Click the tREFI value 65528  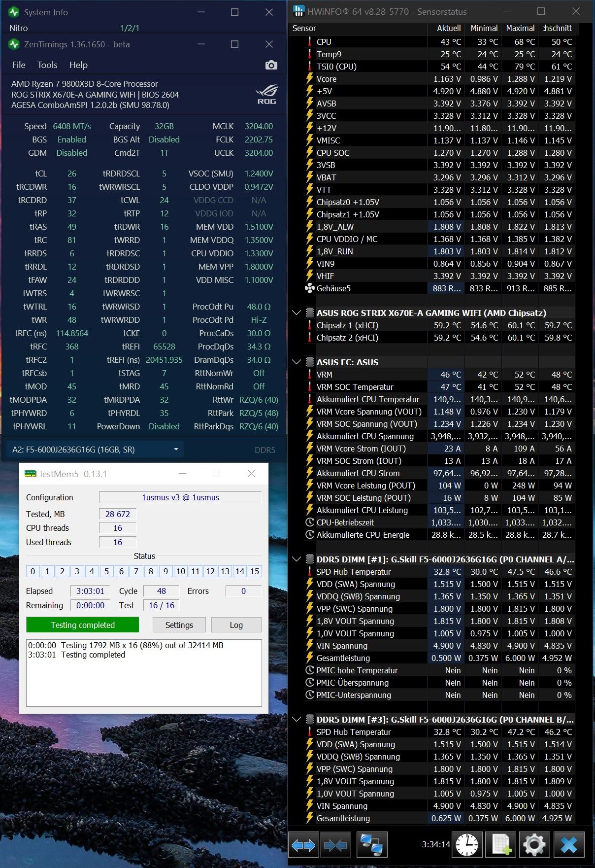[x=164, y=347]
